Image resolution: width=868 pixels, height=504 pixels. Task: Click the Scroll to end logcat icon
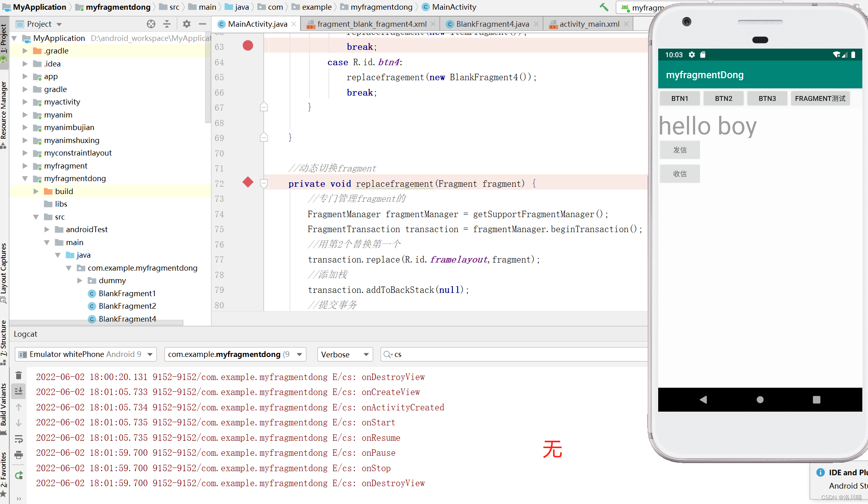point(19,391)
